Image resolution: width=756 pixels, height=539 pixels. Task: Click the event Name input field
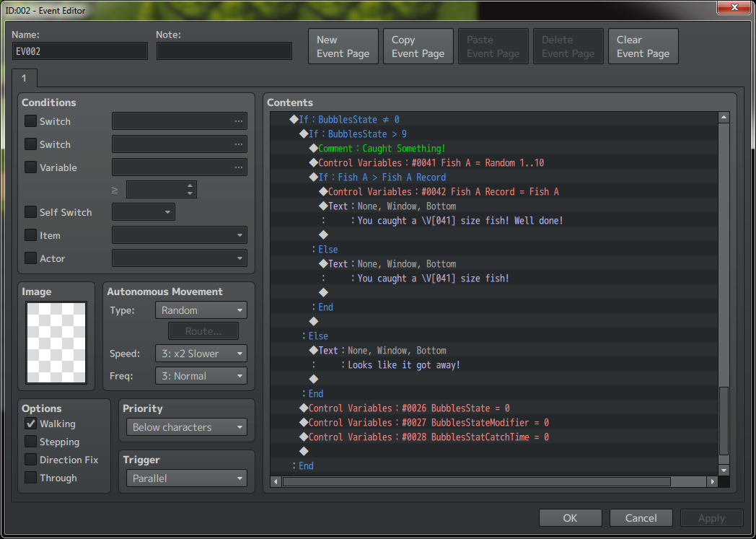(x=80, y=51)
